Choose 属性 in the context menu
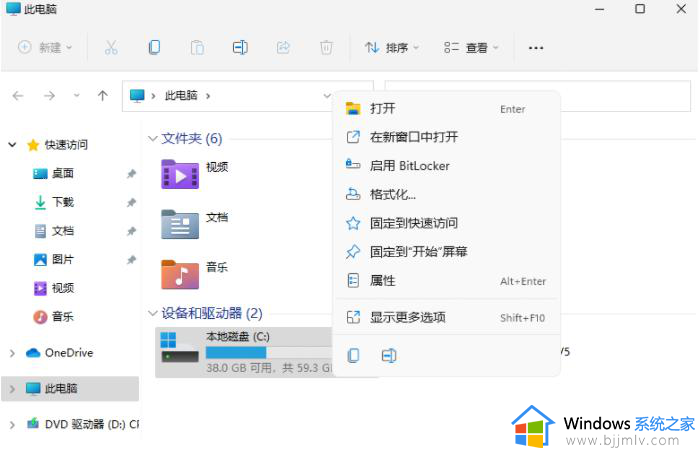Viewport: 700px width, 454px height. point(446,281)
